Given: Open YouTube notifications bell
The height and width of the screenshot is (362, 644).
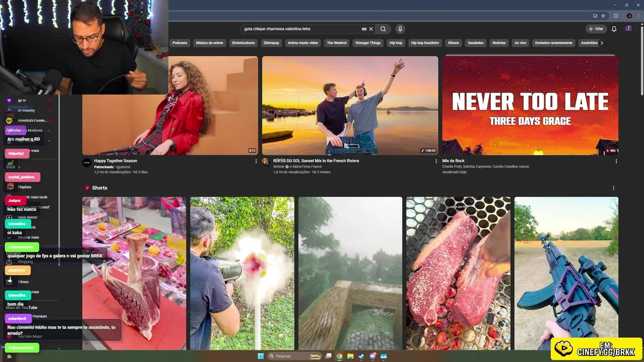Looking at the screenshot, I should tap(614, 29).
